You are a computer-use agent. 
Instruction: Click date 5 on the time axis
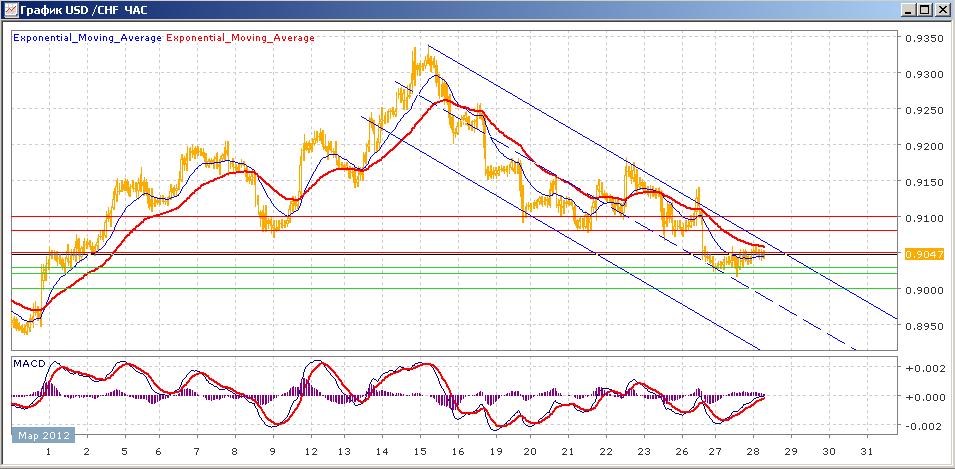pyautogui.click(x=125, y=452)
